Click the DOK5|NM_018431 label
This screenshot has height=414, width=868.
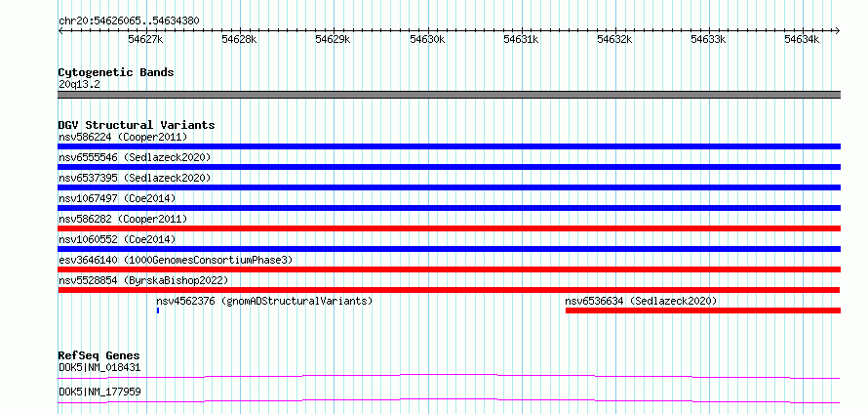click(99, 367)
